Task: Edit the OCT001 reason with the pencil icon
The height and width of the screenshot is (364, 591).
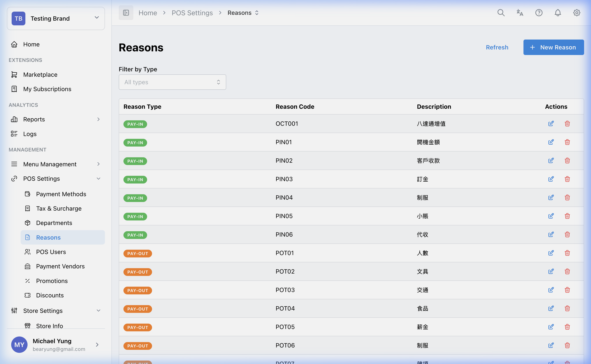Action: coord(551,124)
